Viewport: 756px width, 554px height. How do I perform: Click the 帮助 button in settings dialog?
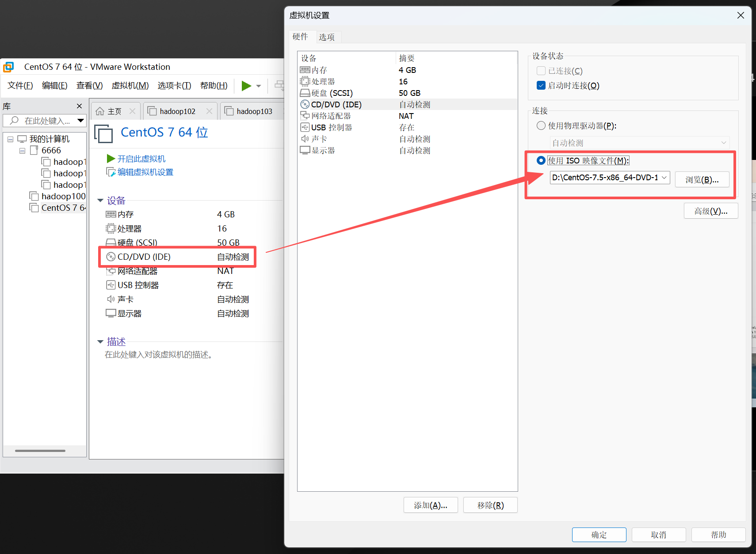pos(718,535)
